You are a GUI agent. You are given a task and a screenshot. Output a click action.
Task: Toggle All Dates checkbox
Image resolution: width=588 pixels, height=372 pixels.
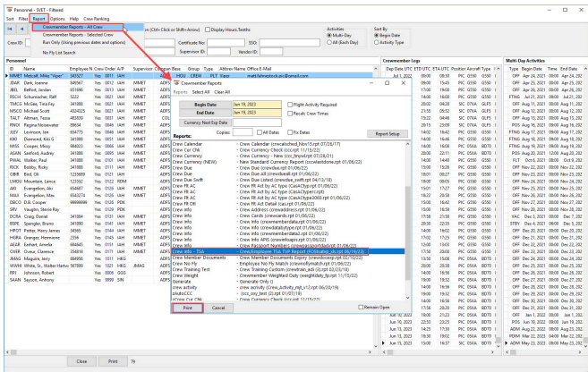[x=260, y=132]
